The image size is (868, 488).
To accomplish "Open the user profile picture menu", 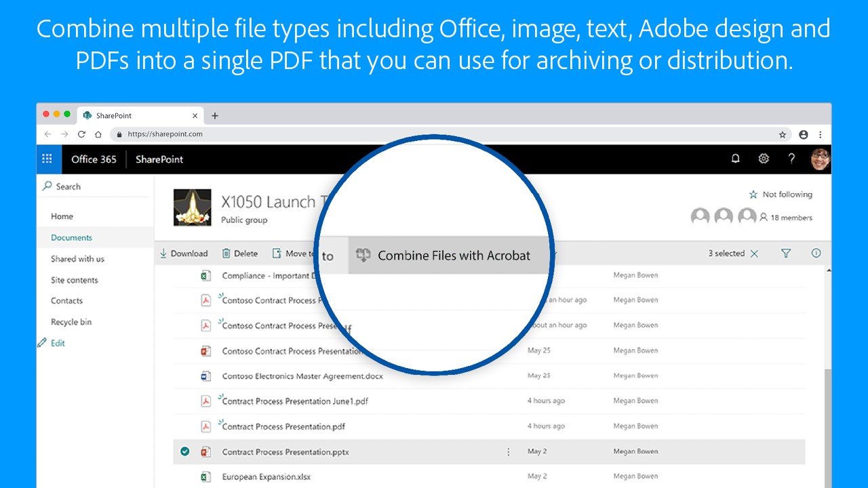I will (x=820, y=159).
